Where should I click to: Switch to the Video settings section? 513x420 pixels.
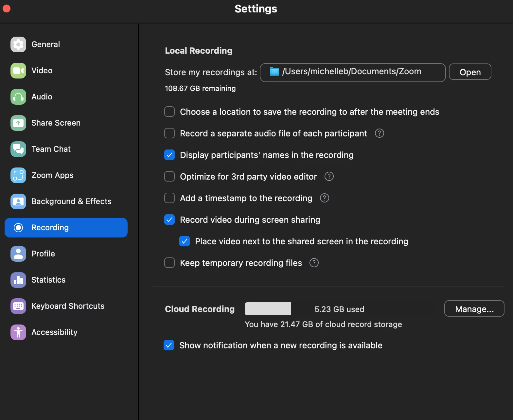tap(66, 71)
